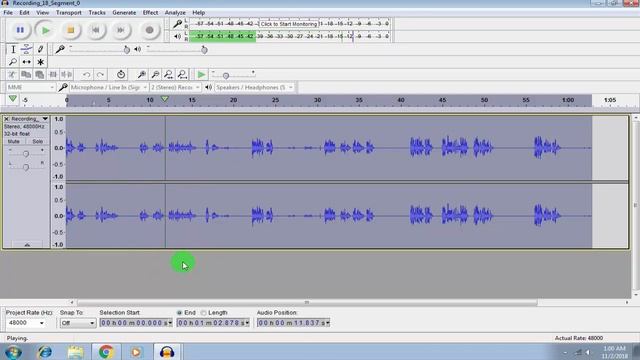
Task: Click the Selection Start time field
Action: pyautogui.click(x=136, y=323)
